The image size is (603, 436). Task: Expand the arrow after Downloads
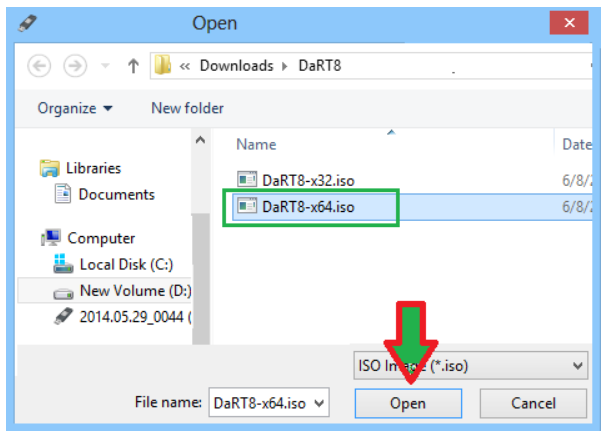tap(285, 67)
